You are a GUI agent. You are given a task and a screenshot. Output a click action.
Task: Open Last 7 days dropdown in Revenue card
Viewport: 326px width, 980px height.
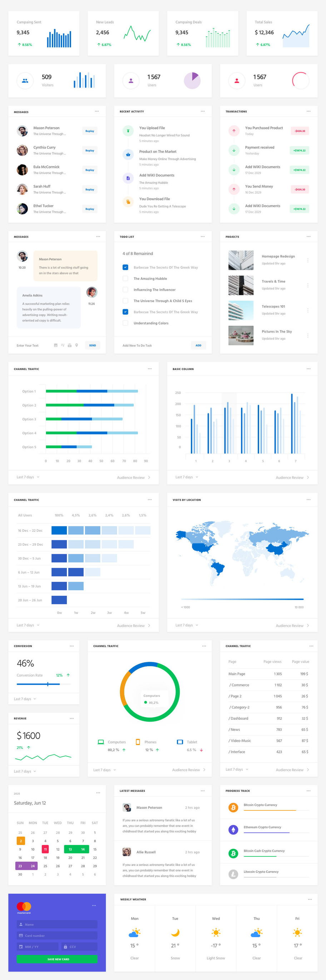tap(25, 771)
